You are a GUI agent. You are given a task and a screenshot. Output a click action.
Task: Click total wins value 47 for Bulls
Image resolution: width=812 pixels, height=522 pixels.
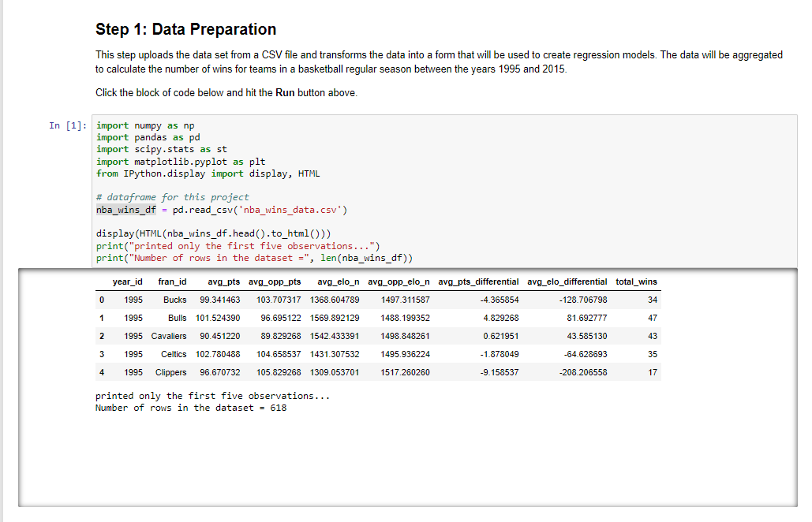(653, 318)
